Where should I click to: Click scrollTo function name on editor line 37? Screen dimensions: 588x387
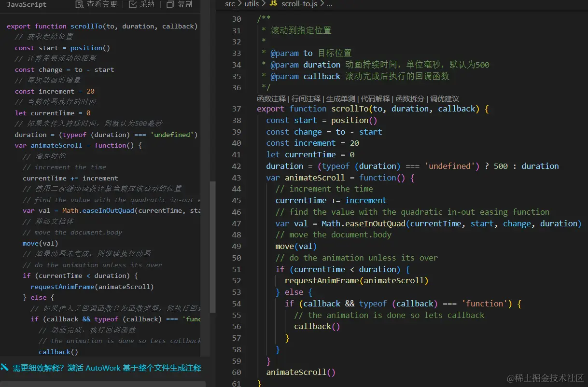click(349, 109)
